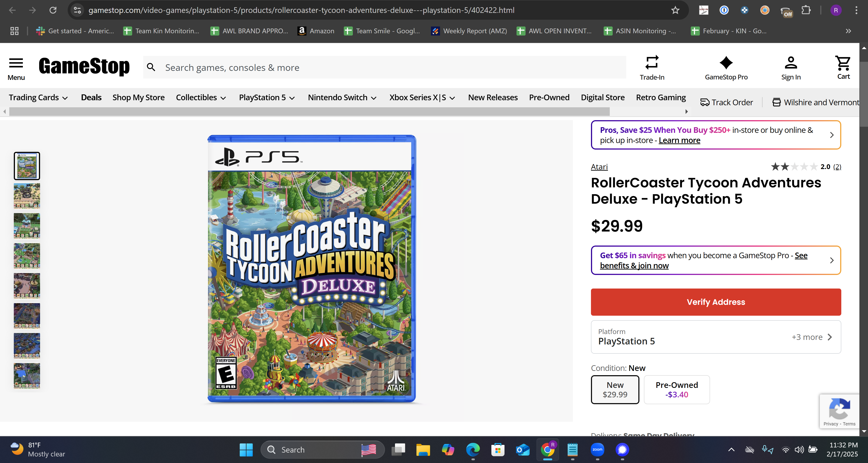Open the shopping Cart icon
The height and width of the screenshot is (463, 868).
(843, 63)
